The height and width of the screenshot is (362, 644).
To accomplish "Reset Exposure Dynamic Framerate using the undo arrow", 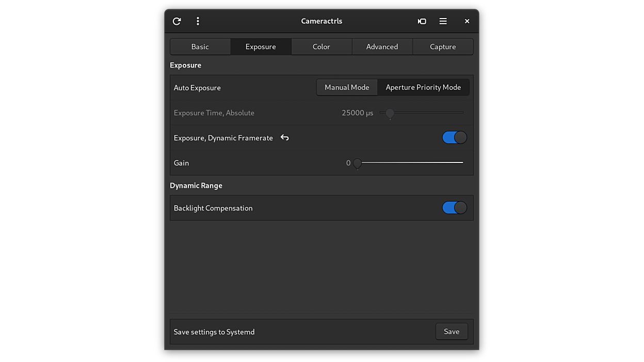I will [284, 138].
